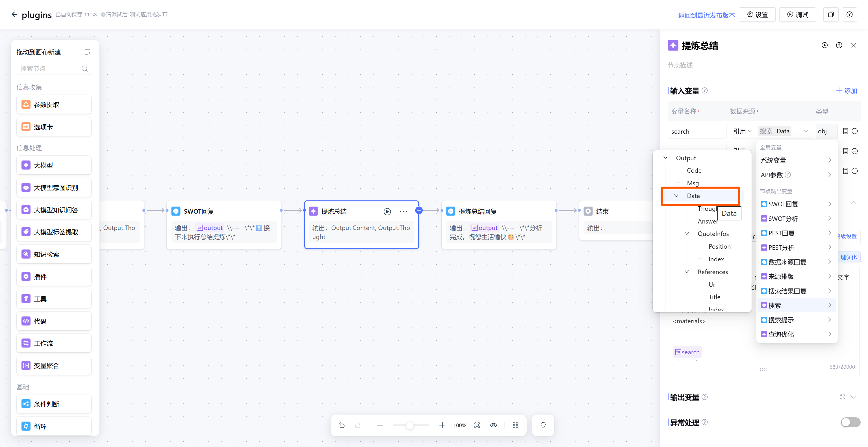Expand the 输出变量 section chevron

853,397
